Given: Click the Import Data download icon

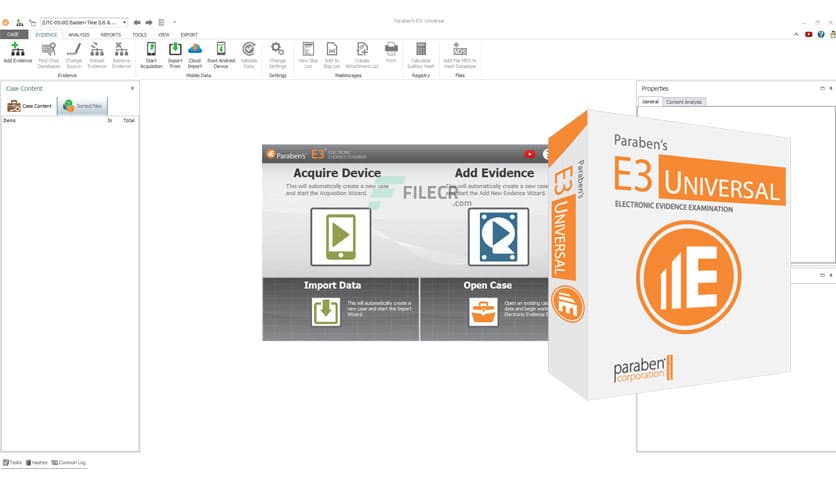Looking at the screenshot, I should 326,311.
